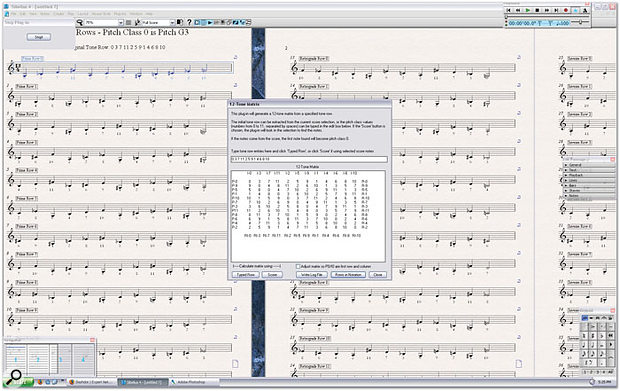Expand the Lines section in Properties

coord(588,180)
